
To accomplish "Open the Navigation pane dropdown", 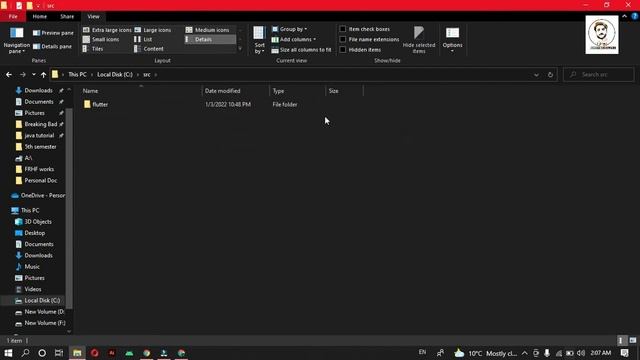I will 17,40.
